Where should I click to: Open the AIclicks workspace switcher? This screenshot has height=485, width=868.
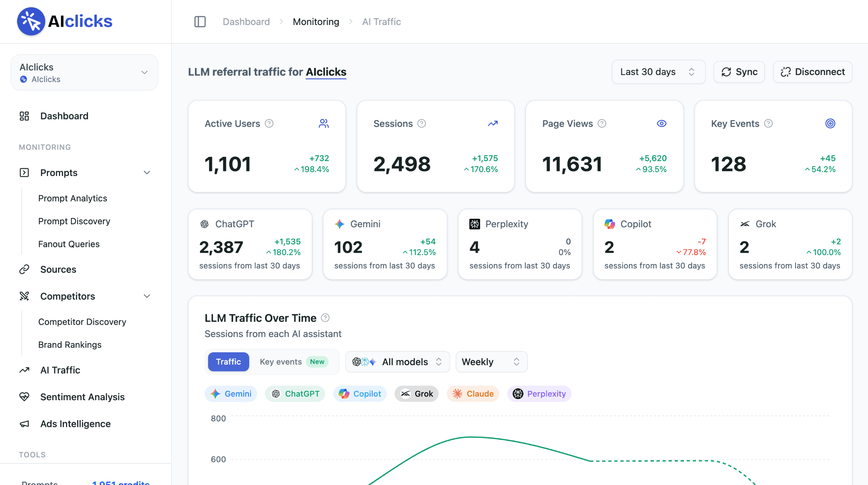84,72
